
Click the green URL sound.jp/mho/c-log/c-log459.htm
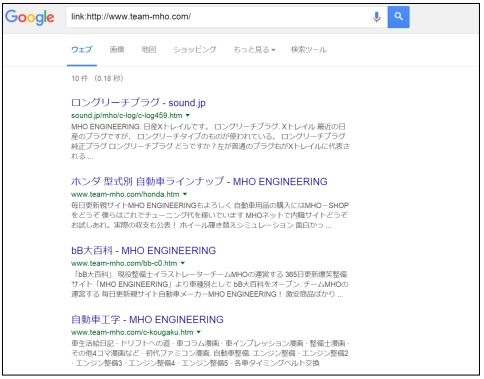(127, 115)
